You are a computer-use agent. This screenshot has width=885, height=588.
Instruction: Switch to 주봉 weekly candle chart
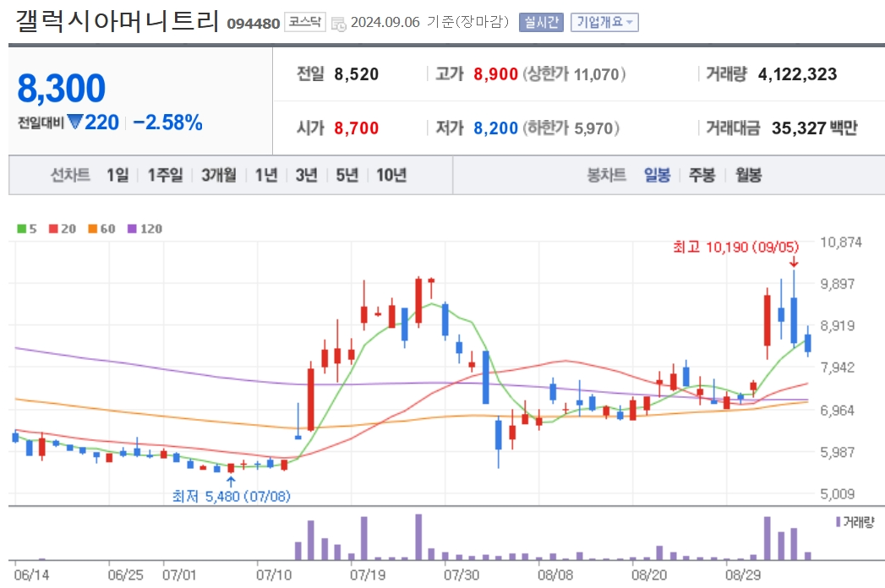[x=702, y=175]
